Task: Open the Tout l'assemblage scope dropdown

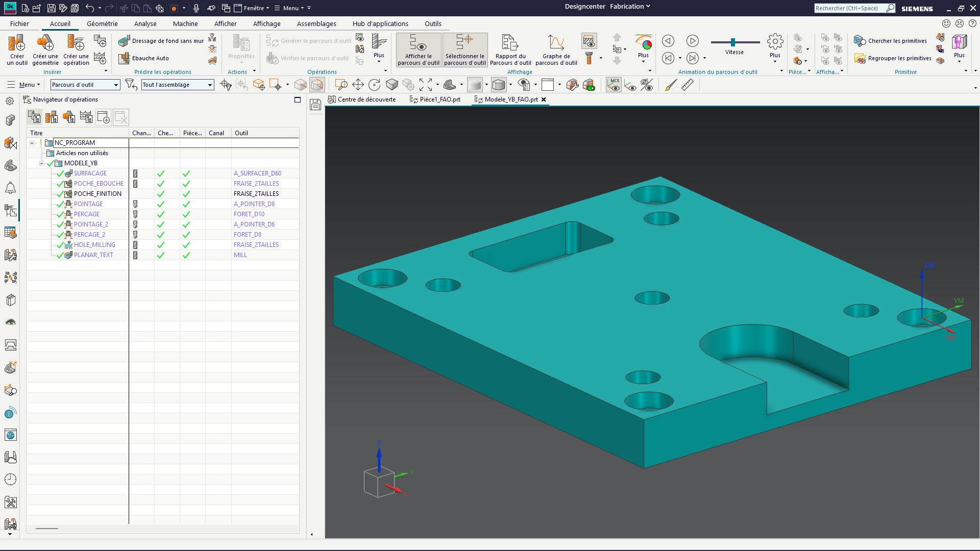Action: pos(178,85)
